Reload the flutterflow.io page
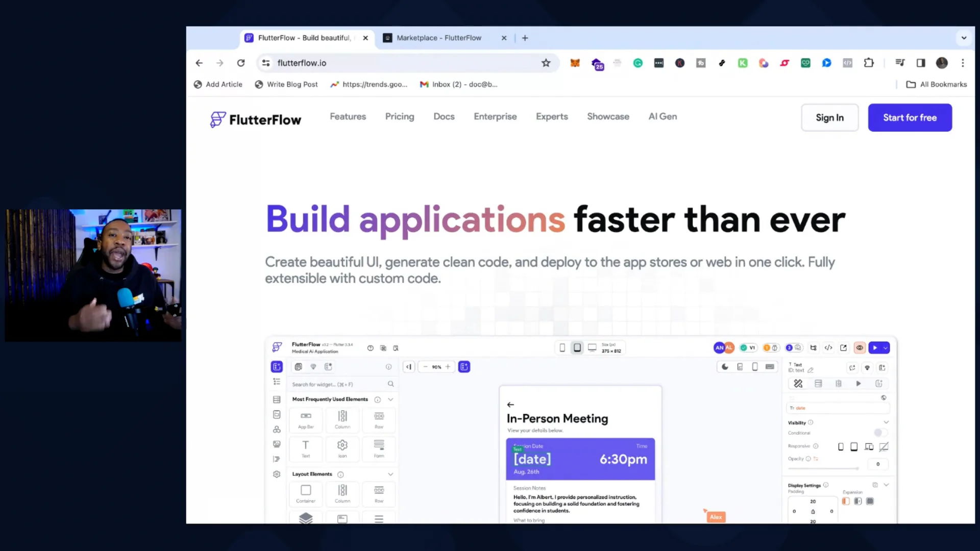The width and height of the screenshot is (980, 551). click(x=241, y=63)
